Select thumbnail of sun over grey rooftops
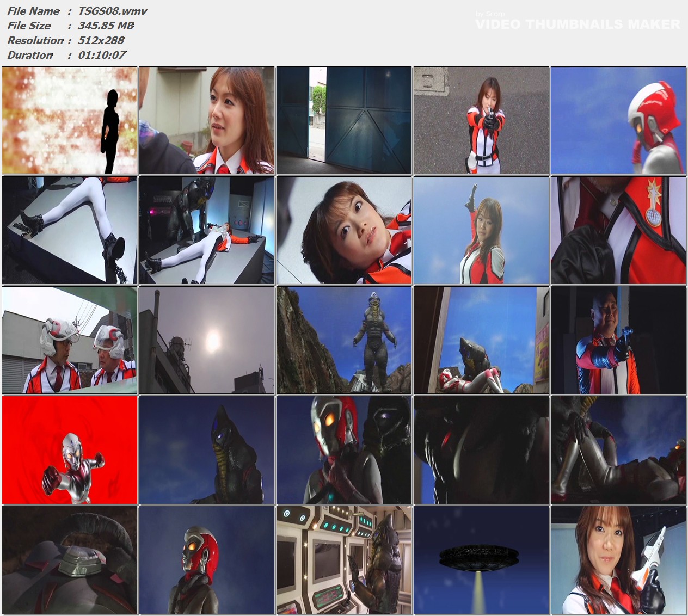Image resolution: width=688 pixels, height=616 pixels. click(207, 340)
